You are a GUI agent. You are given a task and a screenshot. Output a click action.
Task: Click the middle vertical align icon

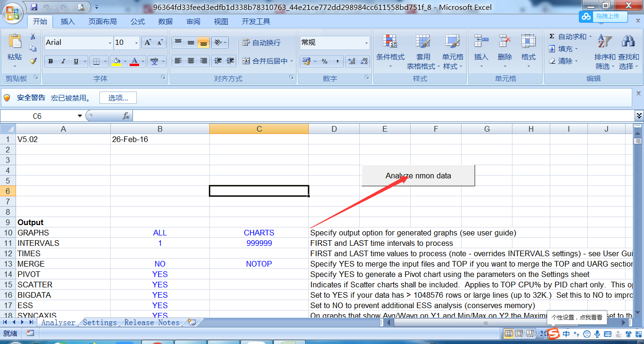(191, 42)
